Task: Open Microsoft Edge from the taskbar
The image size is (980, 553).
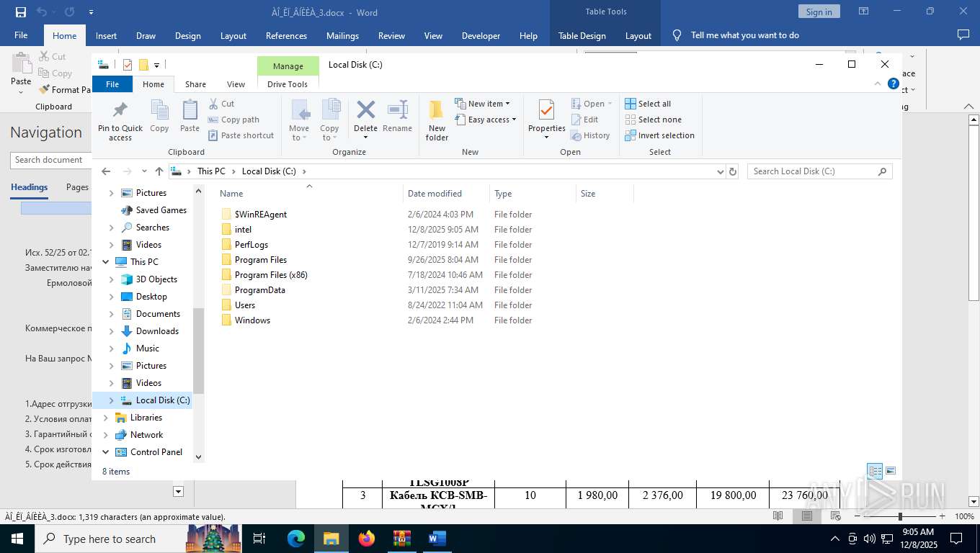Action: (296, 539)
